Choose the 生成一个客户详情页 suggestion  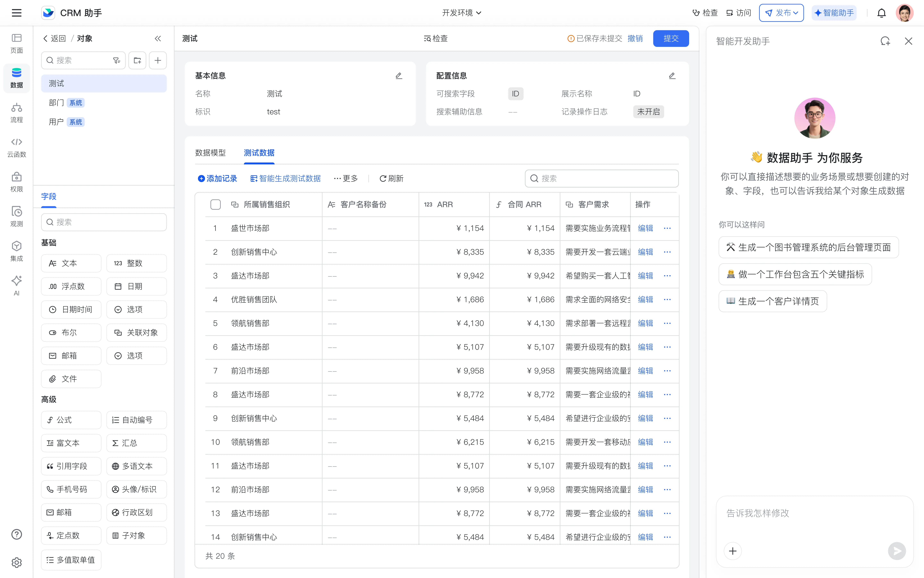coord(772,301)
